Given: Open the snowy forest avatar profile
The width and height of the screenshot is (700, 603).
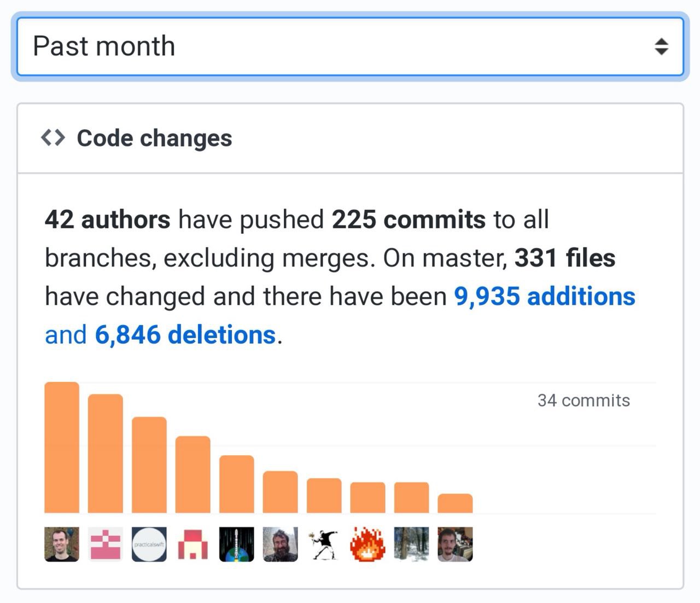Looking at the screenshot, I should (411, 544).
